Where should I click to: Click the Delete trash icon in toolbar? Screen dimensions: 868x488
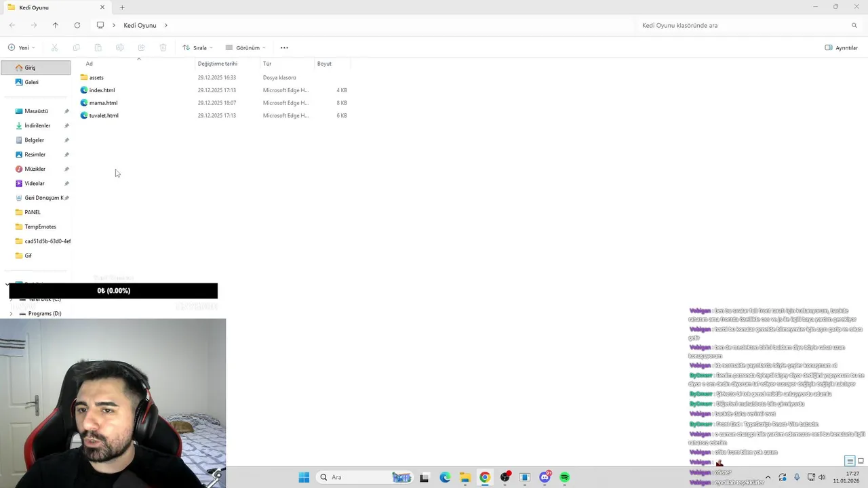(163, 47)
